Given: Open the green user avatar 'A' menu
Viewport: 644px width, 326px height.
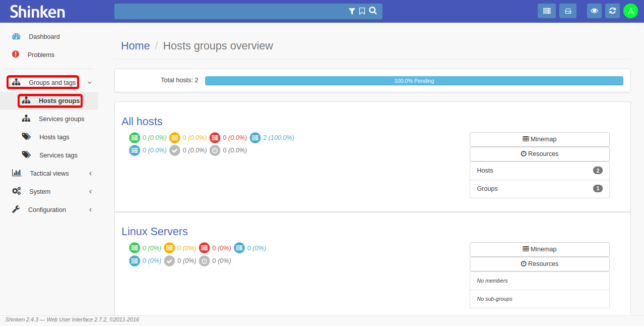Looking at the screenshot, I should tap(631, 11).
